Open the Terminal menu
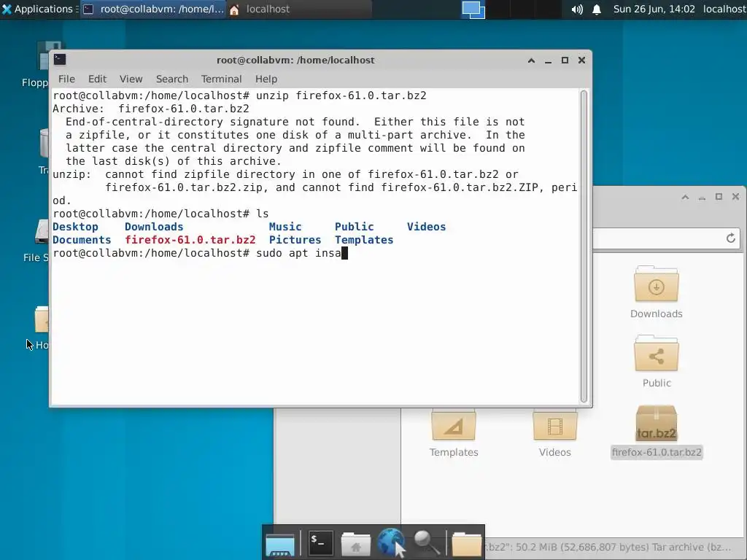 221,79
